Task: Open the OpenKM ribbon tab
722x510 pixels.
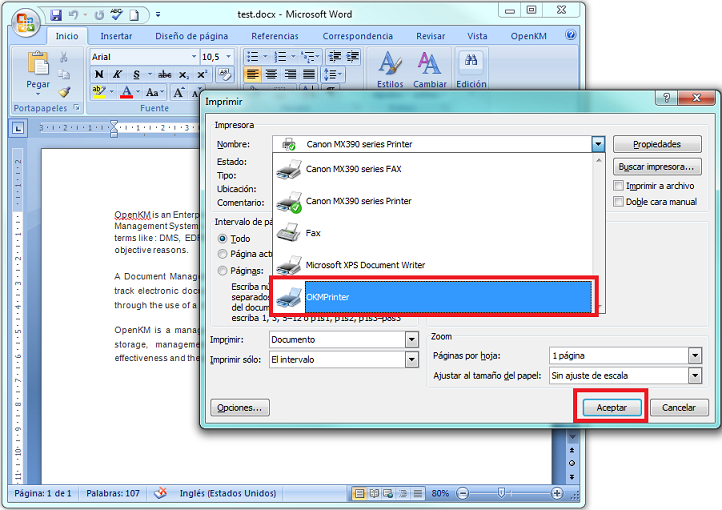Action: pyautogui.click(x=529, y=36)
